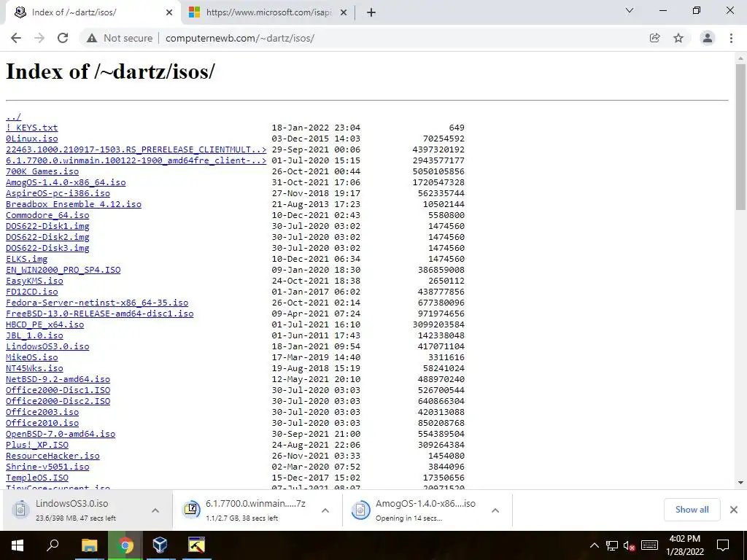747x560 pixels.
Task: Bookmark this page with the star icon
Action: 678,38
